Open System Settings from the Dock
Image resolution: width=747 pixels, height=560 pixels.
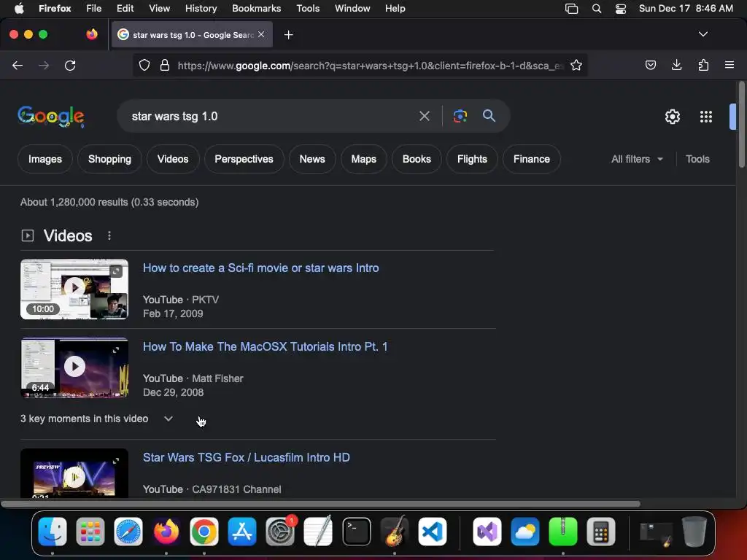[280, 532]
